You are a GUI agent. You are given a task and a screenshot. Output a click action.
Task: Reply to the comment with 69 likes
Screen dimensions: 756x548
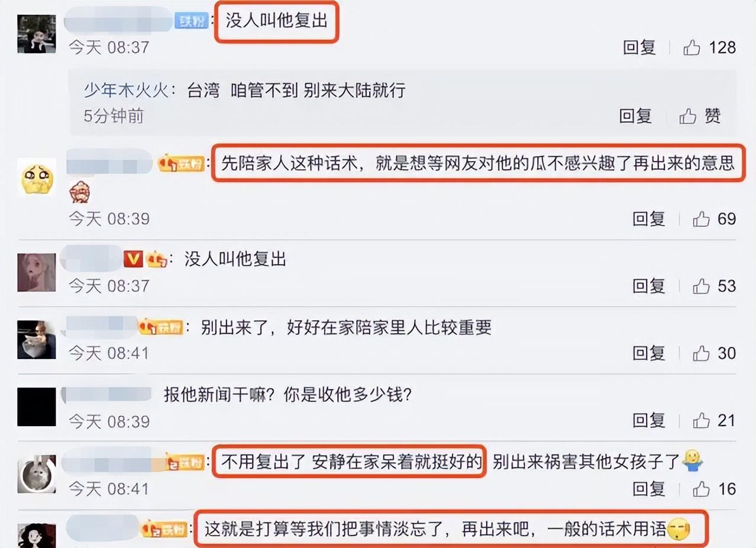pyautogui.click(x=649, y=219)
